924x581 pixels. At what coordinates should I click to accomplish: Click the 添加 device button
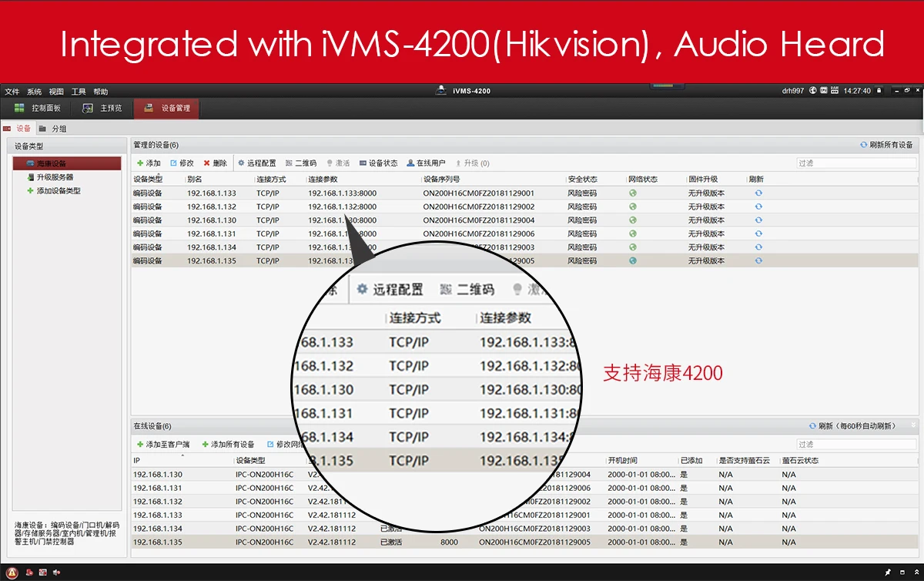pyautogui.click(x=149, y=163)
